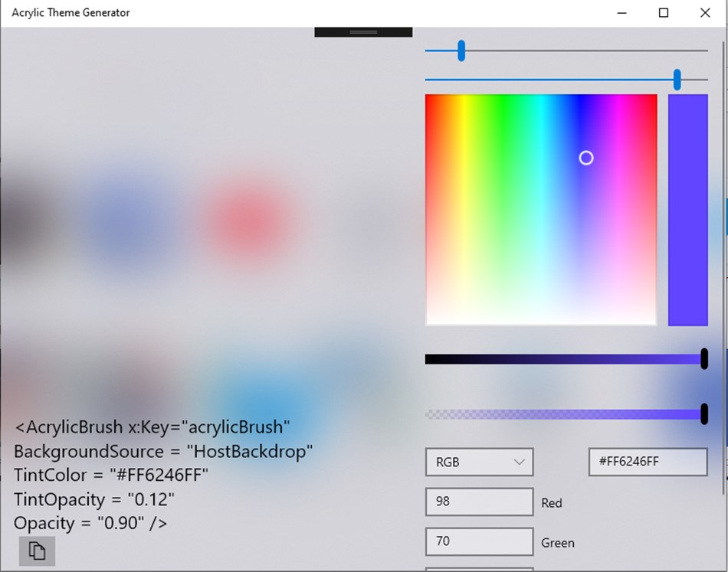Click the color spectrum selection ring
The width and height of the screenshot is (728, 572).
coord(586,159)
